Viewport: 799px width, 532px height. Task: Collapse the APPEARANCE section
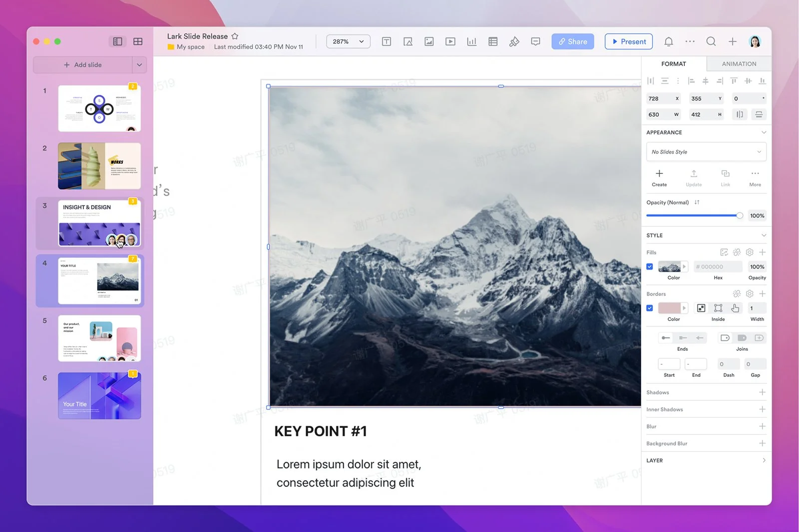click(x=764, y=132)
